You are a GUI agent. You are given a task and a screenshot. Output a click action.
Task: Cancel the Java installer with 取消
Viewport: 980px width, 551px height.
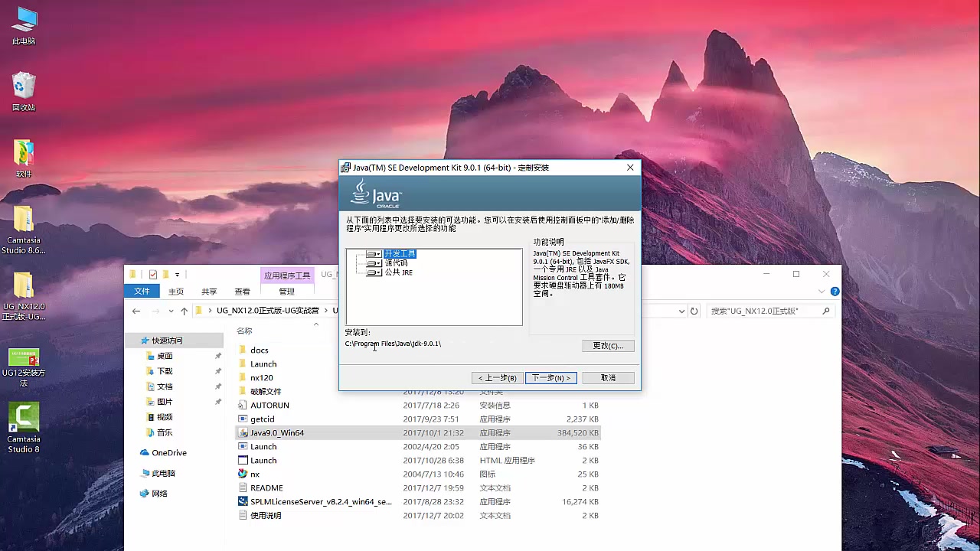point(608,378)
